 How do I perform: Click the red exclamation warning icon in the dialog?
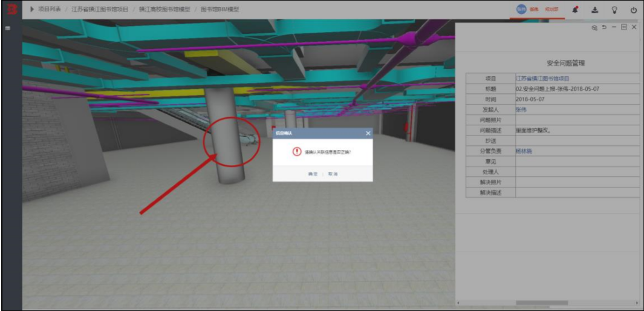pos(297,152)
